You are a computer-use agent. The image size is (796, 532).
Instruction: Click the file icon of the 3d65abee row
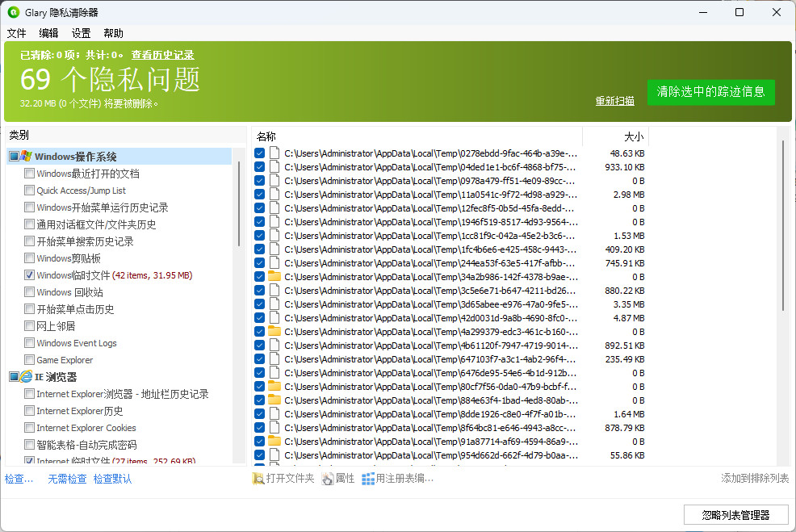(274, 304)
